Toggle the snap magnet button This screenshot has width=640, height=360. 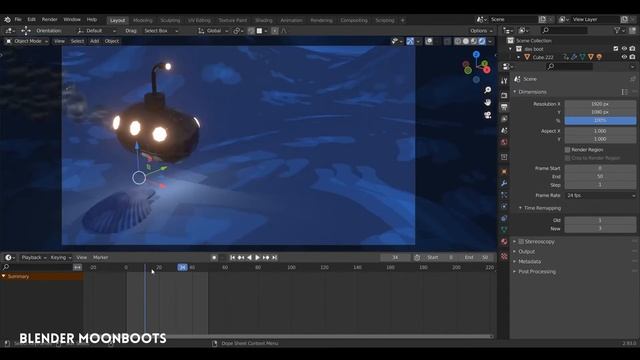point(251,31)
